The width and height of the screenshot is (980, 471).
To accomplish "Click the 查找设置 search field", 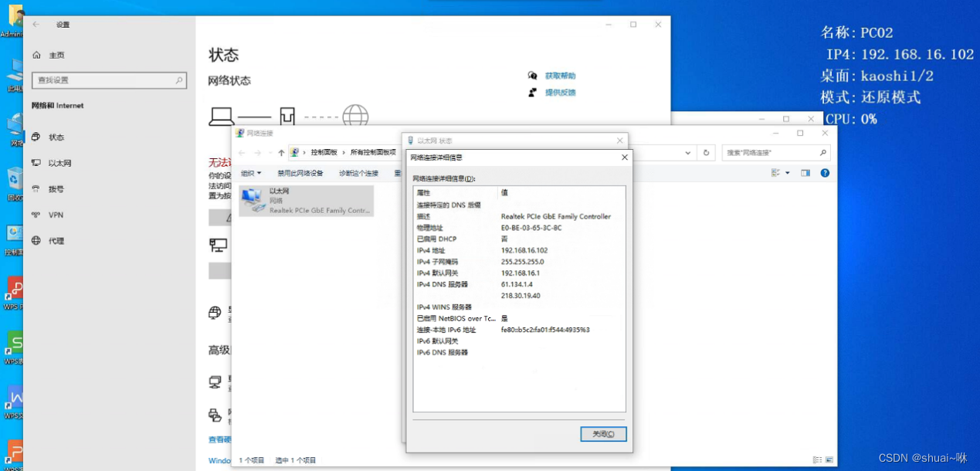I will pyautogui.click(x=108, y=80).
